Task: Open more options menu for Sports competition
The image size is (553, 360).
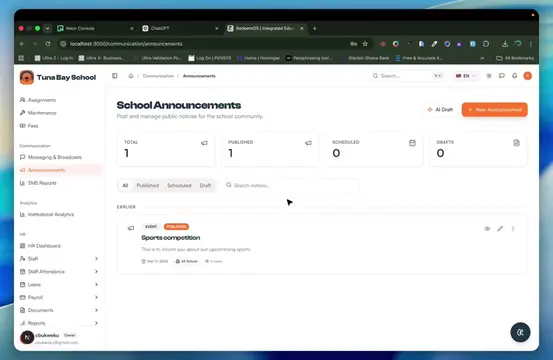Action: pyautogui.click(x=513, y=228)
